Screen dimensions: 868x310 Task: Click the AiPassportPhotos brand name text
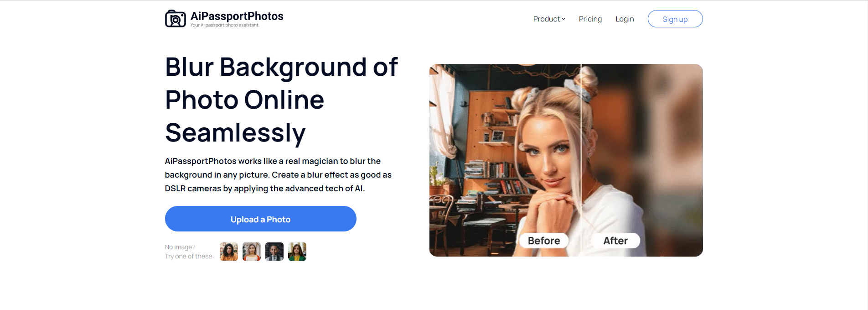[237, 16]
